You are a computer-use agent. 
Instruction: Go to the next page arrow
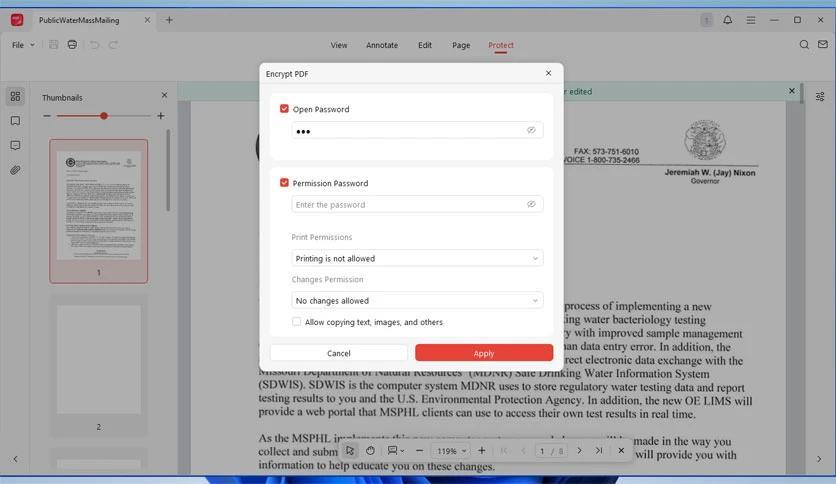(580, 450)
